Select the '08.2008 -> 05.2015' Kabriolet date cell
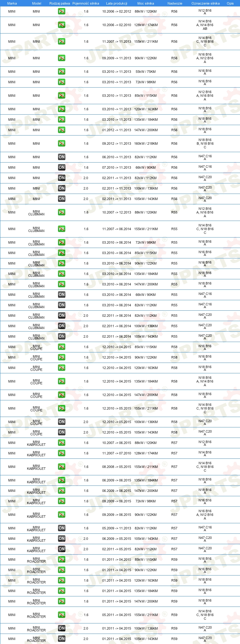The width and height of the screenshot is (240, 644). coord(117,467)
